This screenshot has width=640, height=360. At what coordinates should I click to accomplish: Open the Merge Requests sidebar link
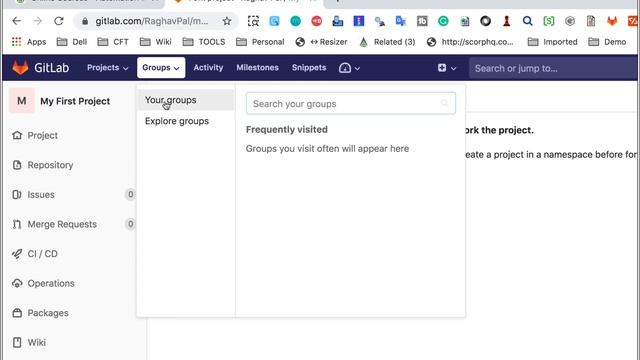click(x=62, y=224)
